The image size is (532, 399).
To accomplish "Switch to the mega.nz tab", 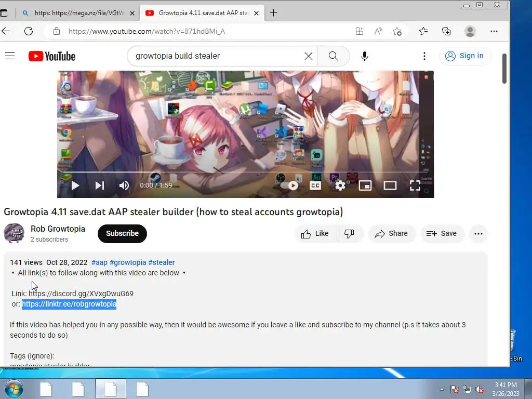I will [x=78, y=13].
